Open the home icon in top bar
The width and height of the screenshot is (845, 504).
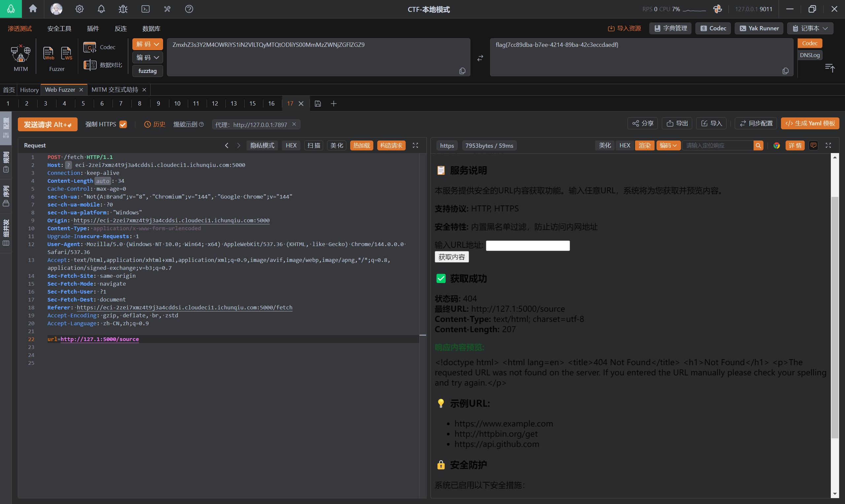(x=33, y=9)
